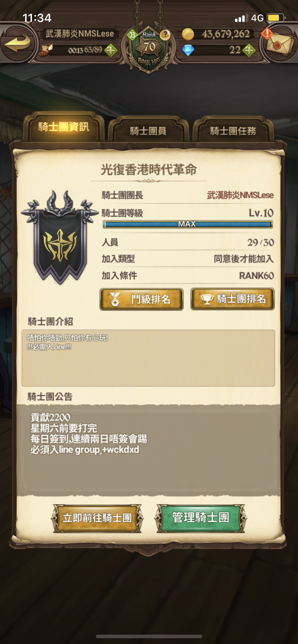Switch to the 騎士團任務 tab
Image resolution: width=298 pixels, height=644 pixels.
(x=233, y=131)
